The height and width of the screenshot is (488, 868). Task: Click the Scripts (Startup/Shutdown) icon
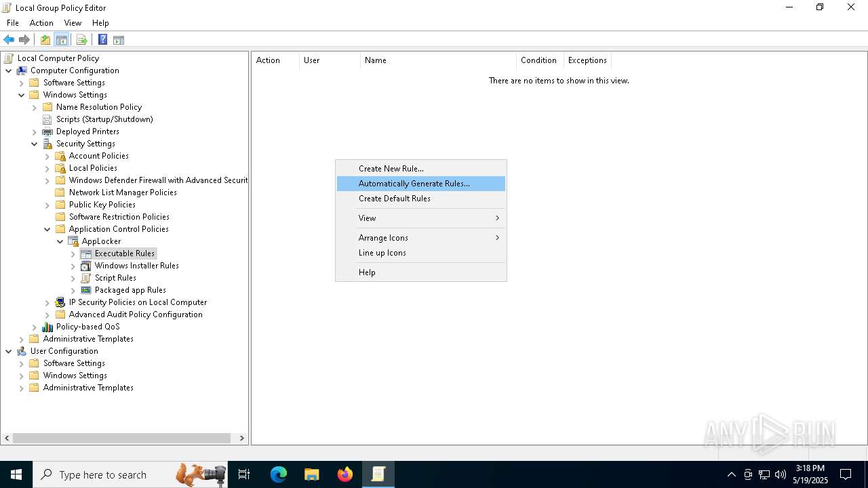pyautogui.click(x=47, y=119)
